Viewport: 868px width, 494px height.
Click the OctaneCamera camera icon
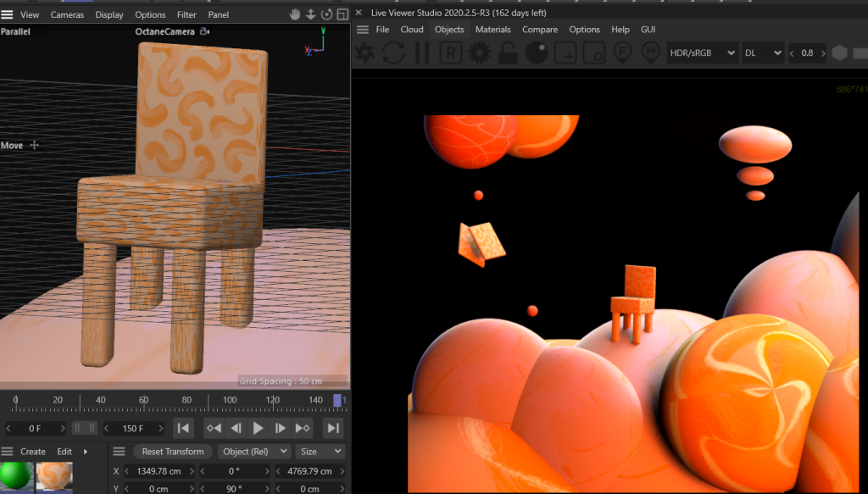[204, 31]
